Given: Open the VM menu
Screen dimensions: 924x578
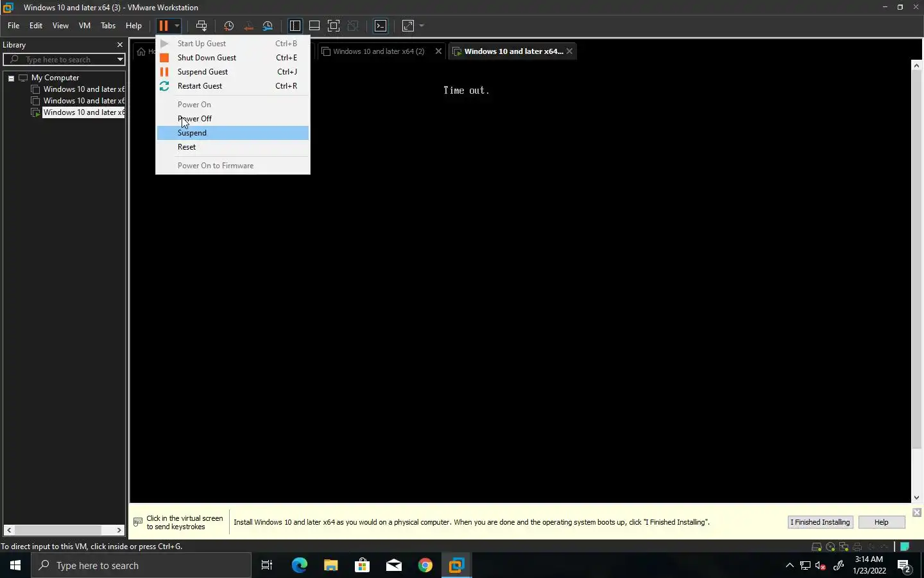Looking at the screenshot, I should [85, 26].
